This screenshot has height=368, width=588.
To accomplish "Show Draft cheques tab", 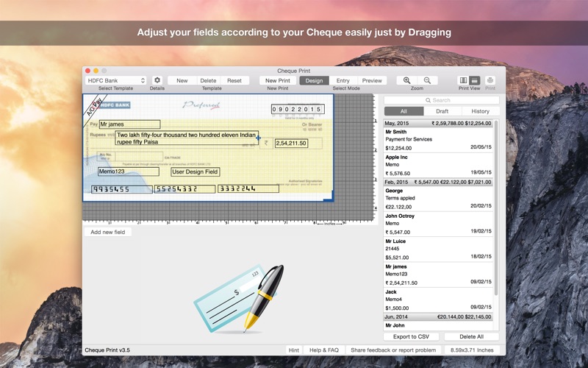I will tap(442, 111).
